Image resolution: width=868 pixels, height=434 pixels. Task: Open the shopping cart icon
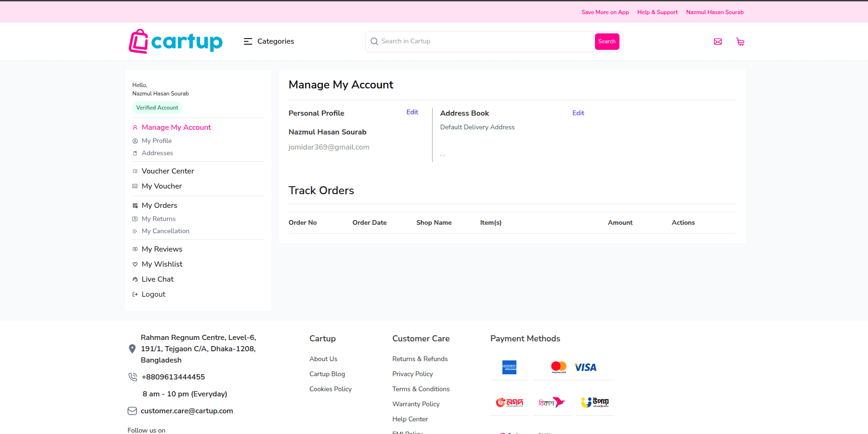740,41
